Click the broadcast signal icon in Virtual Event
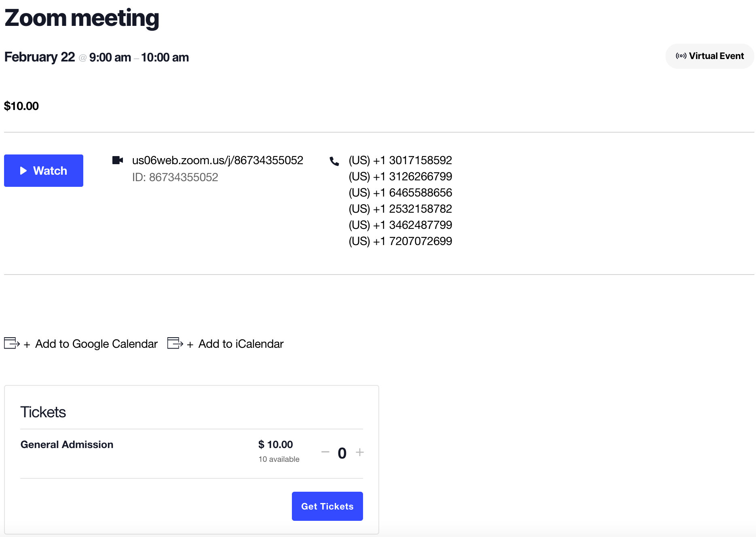The image size is (756, 537). [x=681, y=56]
